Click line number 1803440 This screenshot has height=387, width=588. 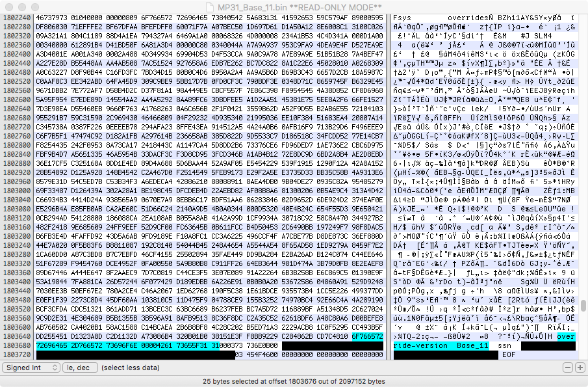(x=17, y=291)
